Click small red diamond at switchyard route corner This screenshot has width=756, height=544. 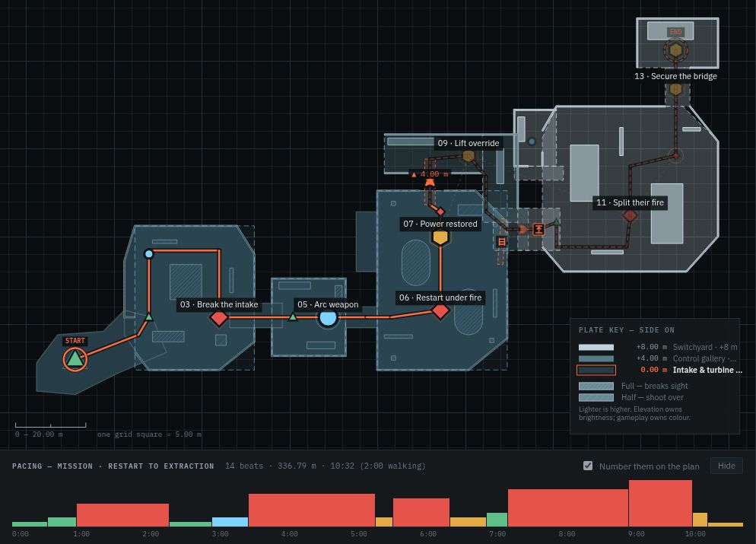coord(675,155)
